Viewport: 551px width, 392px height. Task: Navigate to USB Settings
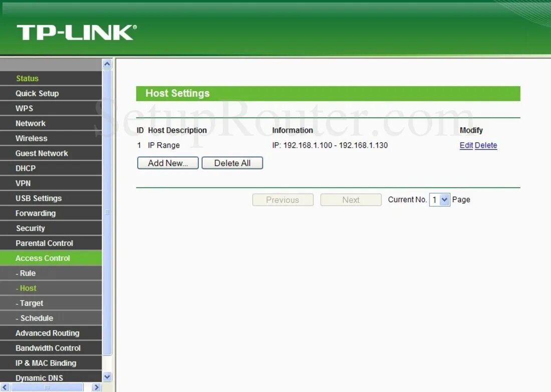point(38,198)
